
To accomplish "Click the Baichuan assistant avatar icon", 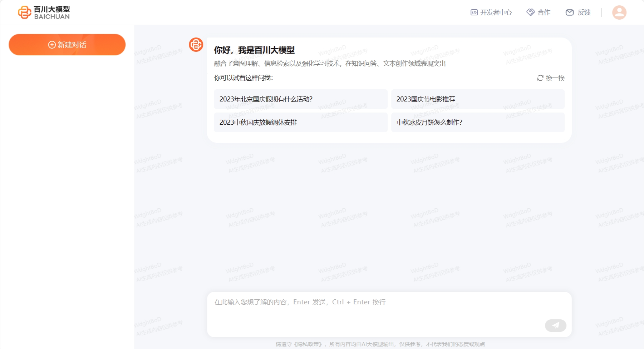I will tap(196, 45).
